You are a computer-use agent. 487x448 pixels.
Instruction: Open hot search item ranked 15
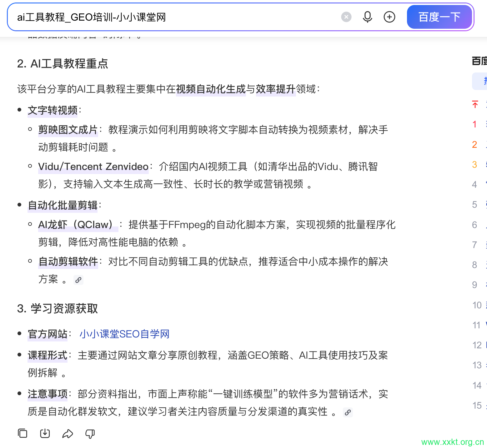[480, 406]
